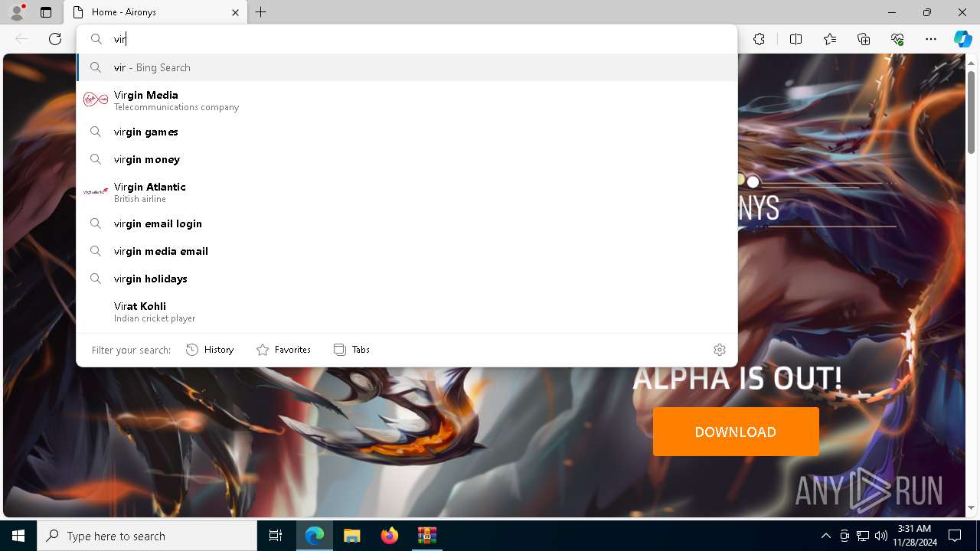This screenshot has width=980, height=551.
Task: Open the Extensions puzzle icon
Action: tap(759, 39)
